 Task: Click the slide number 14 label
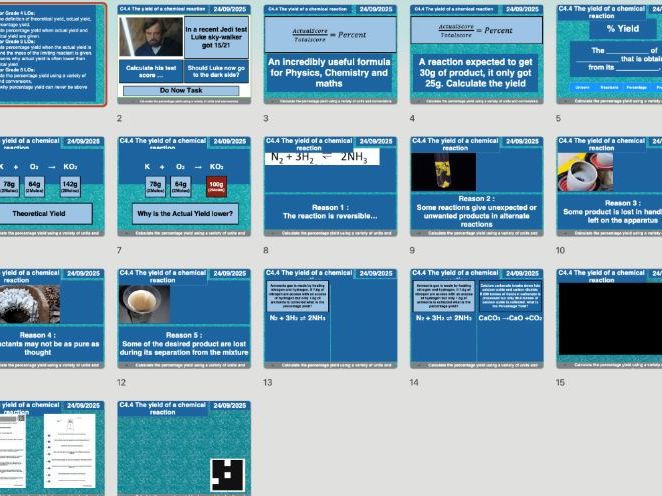tap(414, 382)
